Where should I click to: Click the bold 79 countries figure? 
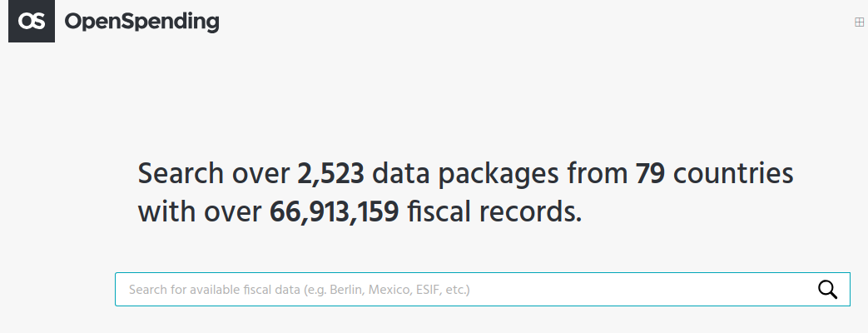coord(650,174)
